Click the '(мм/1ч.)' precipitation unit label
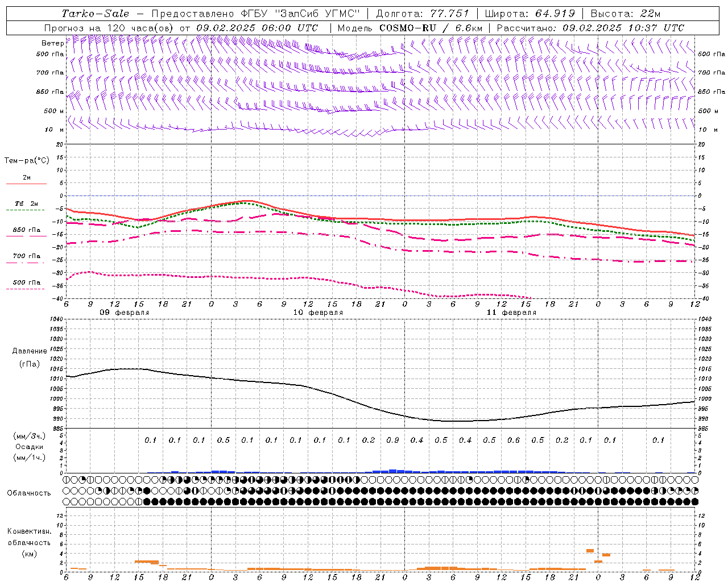Screen dimensions: 728x582 pyautogui.click(x=30, y=458)
